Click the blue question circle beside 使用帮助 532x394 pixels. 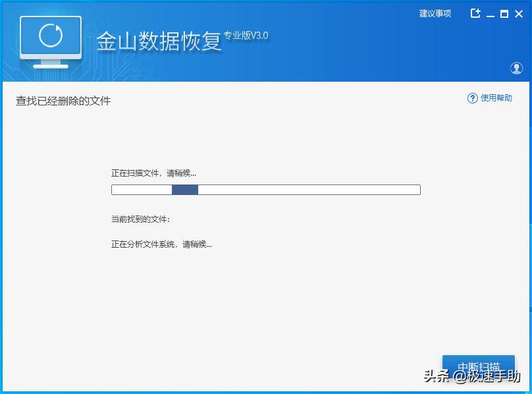[x=473, y=98]
